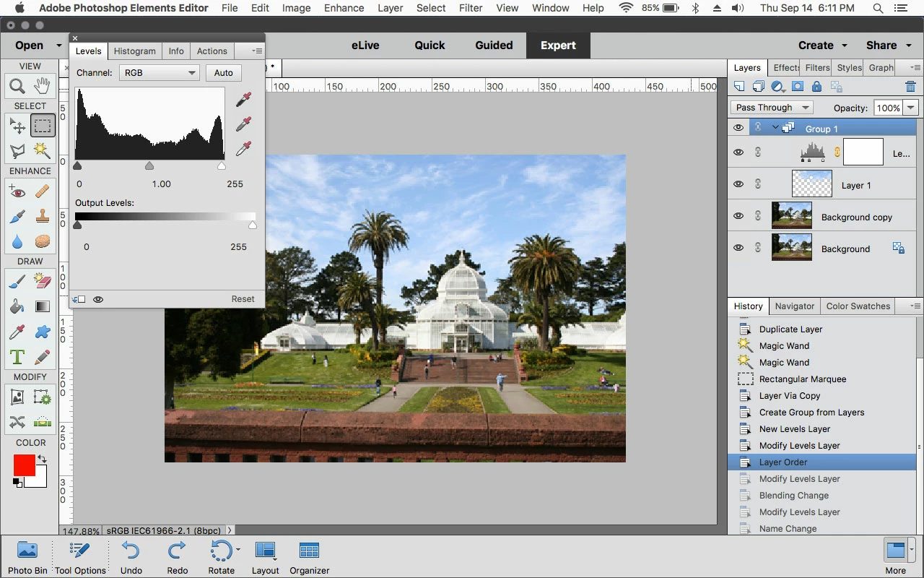Viewport: 924px width, 578px height.
Task: Switch to the Navigator tab
Action: [795, 306]
